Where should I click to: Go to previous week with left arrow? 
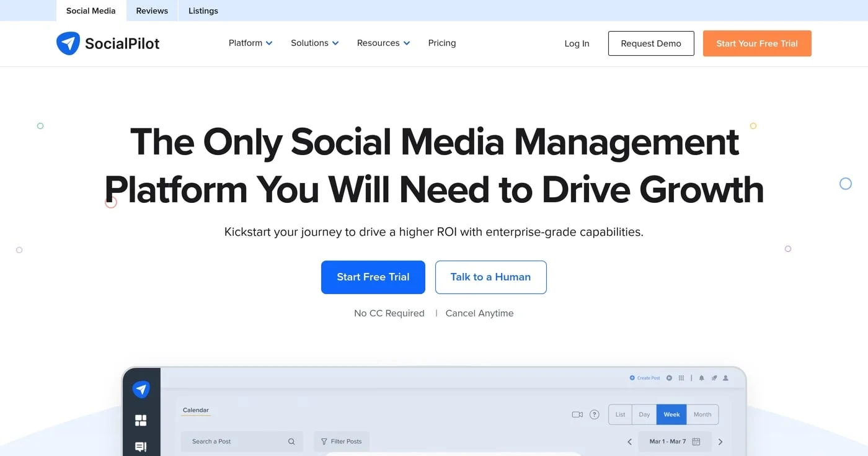[629, 442]
